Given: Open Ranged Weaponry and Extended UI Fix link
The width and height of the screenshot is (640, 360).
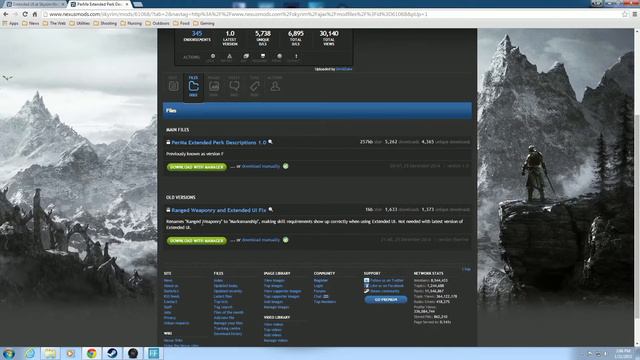Looking at the screenshot, I should [x=219, y=210].
